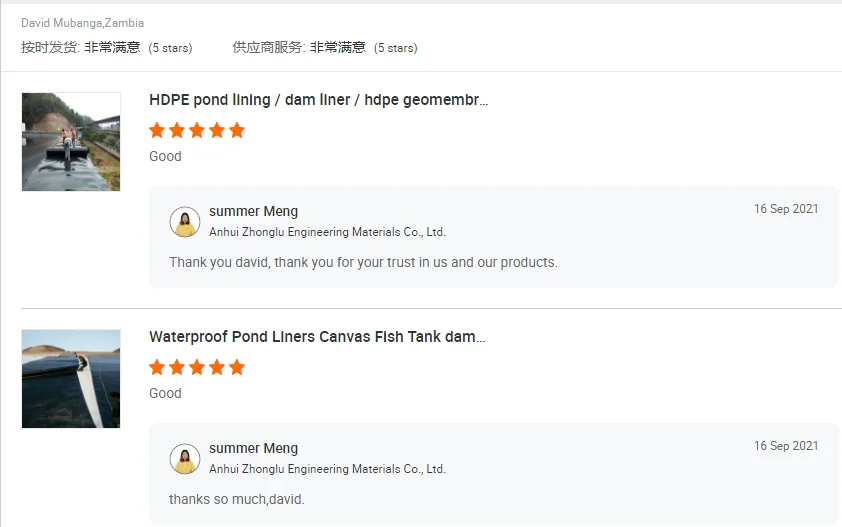Click summer Meng's avatar in the first reply
The height and width of the screenshot is (527, 842).
click(x=185, y=222)
